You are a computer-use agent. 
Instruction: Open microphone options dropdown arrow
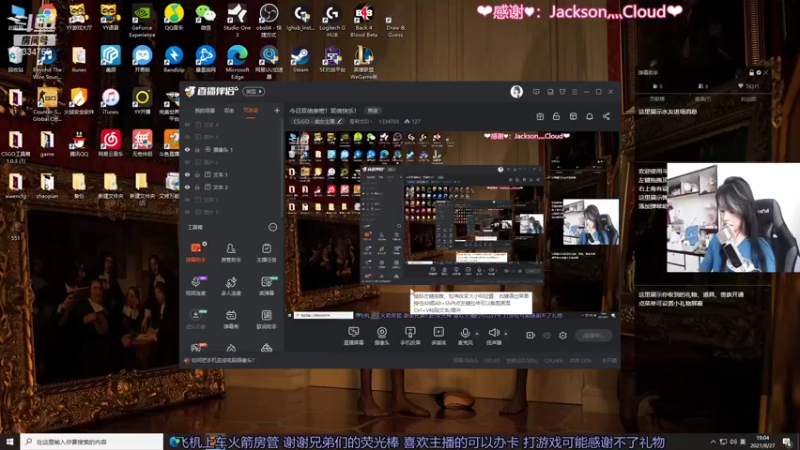477,334
